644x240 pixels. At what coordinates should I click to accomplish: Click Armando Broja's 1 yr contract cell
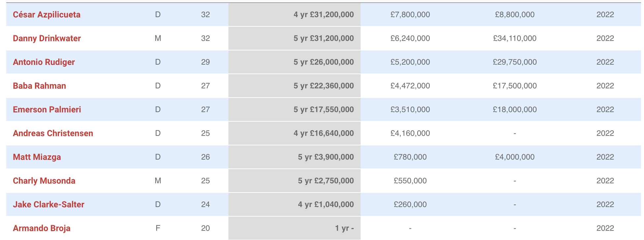coord(344,228)
